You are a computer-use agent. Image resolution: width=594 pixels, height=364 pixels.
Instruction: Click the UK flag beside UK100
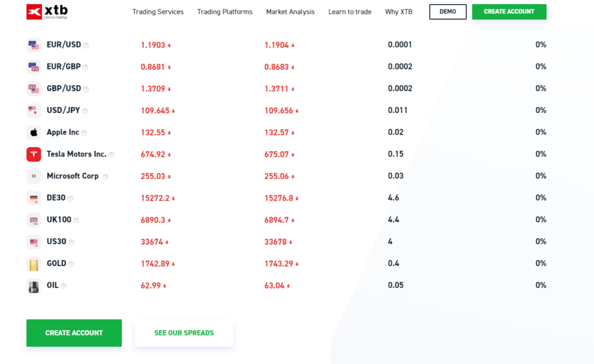click(33, 220)
